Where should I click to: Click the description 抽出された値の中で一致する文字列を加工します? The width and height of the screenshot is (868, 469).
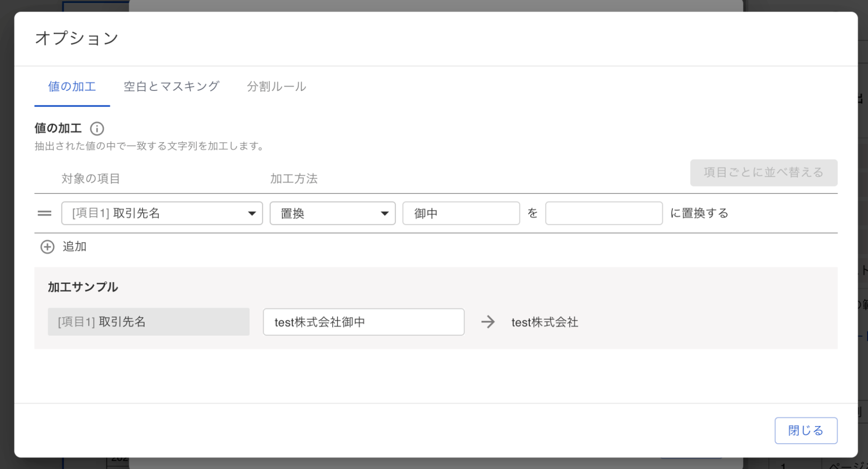[x=149, y=146]
